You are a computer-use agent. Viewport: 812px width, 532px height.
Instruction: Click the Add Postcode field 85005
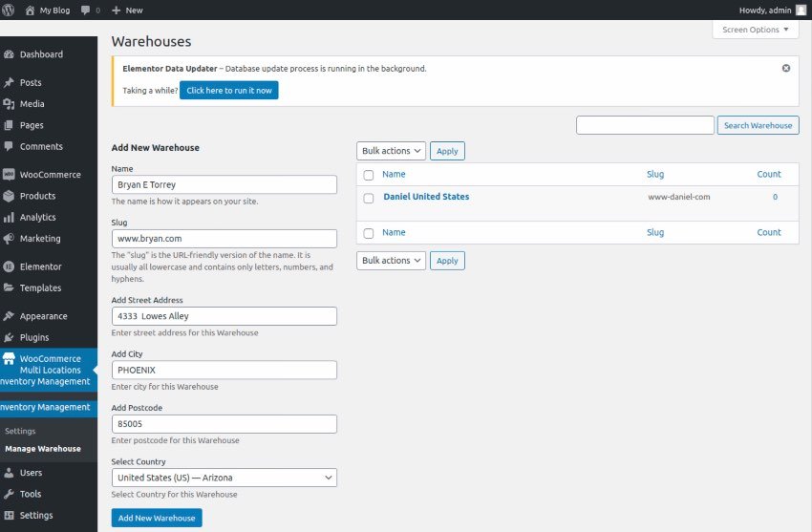(x=224, y=424)
